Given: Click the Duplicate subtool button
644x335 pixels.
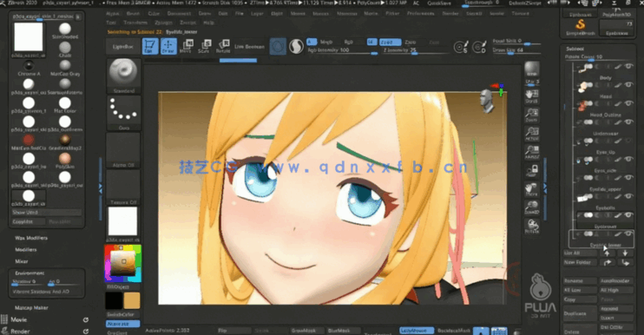Looking at the screenshot, I should point(580,313).
